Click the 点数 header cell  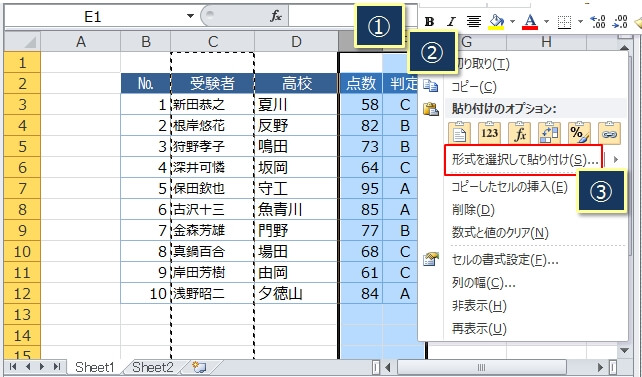[361, 84]
